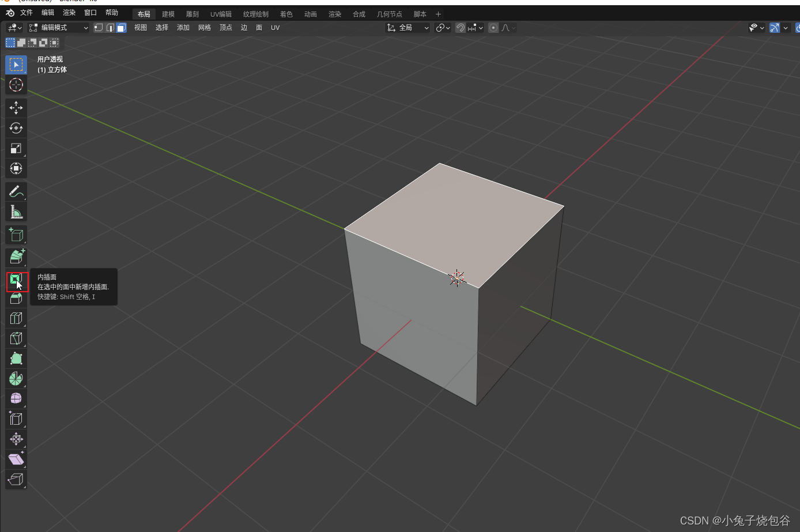Open the 全局 transform orientation dropdown

[408, 28]
